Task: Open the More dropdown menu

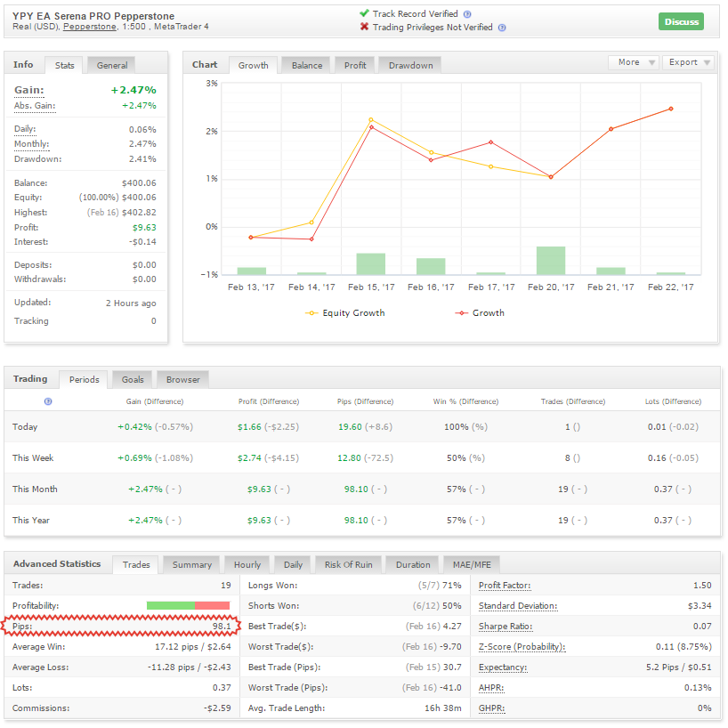Action: pyautogui.click(x=634, y=62)
